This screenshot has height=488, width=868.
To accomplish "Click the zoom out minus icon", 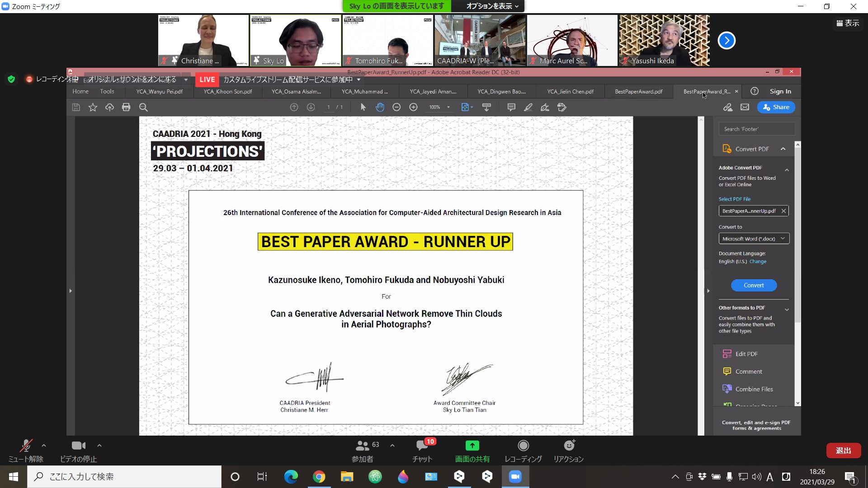I will (396, 108).
